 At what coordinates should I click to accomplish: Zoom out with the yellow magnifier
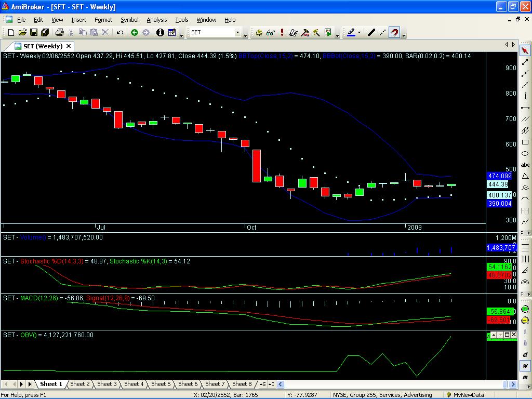[x=525, y=321]
